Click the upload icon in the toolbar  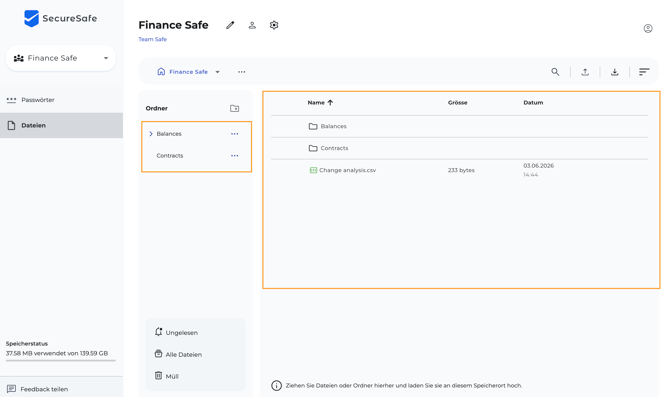pos(585,72)
